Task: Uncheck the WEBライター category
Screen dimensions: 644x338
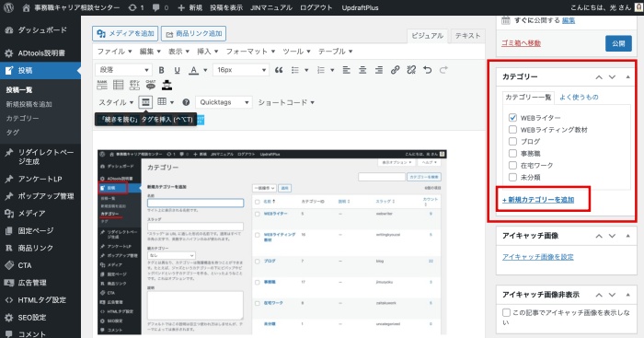Action: 512,118
